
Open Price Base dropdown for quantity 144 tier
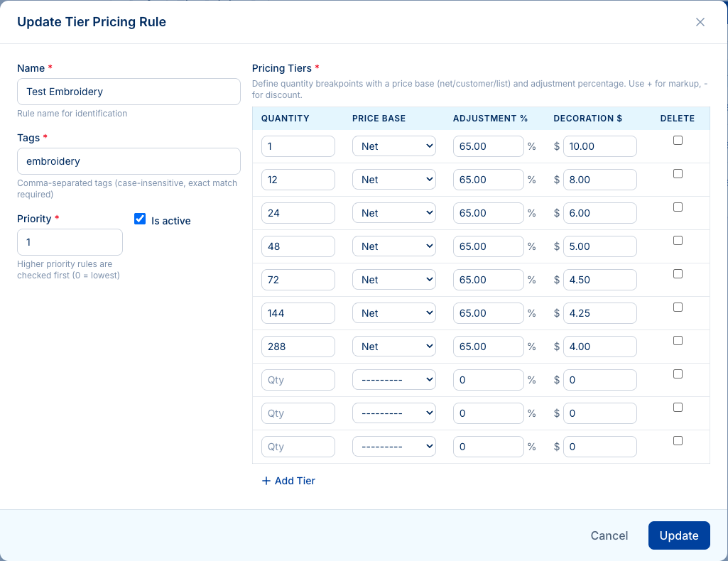393,313
